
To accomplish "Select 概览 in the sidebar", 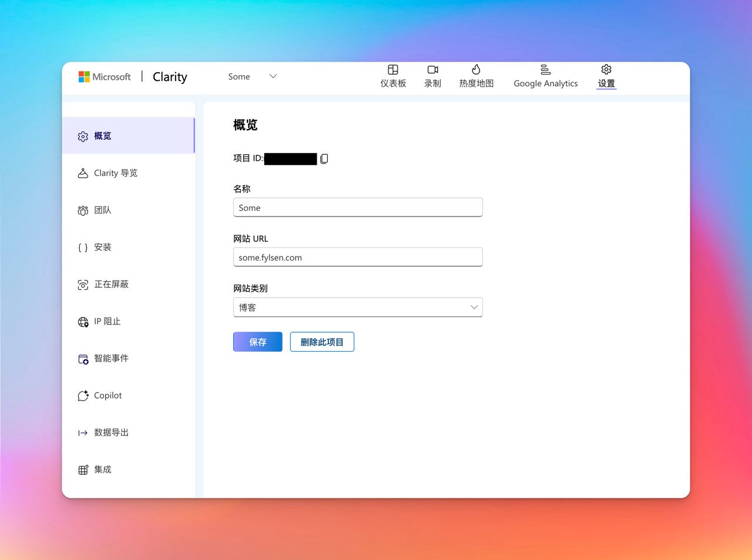I will [128, 136].
